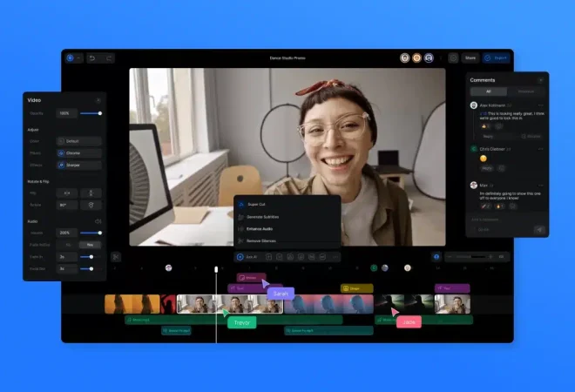Select the yellow Image clip on timeline

click(x=357, y=288)
